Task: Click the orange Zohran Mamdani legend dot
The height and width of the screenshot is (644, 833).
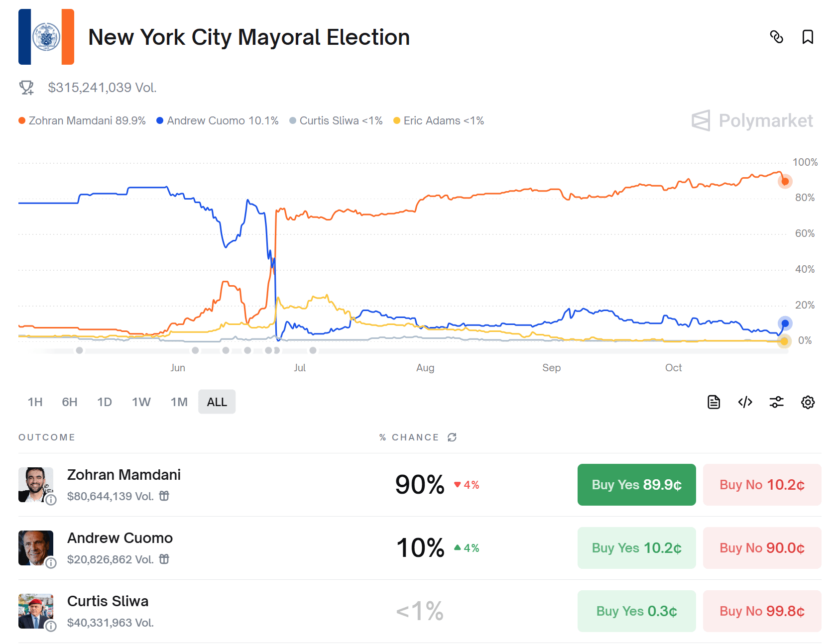Action: pos(22,120)
